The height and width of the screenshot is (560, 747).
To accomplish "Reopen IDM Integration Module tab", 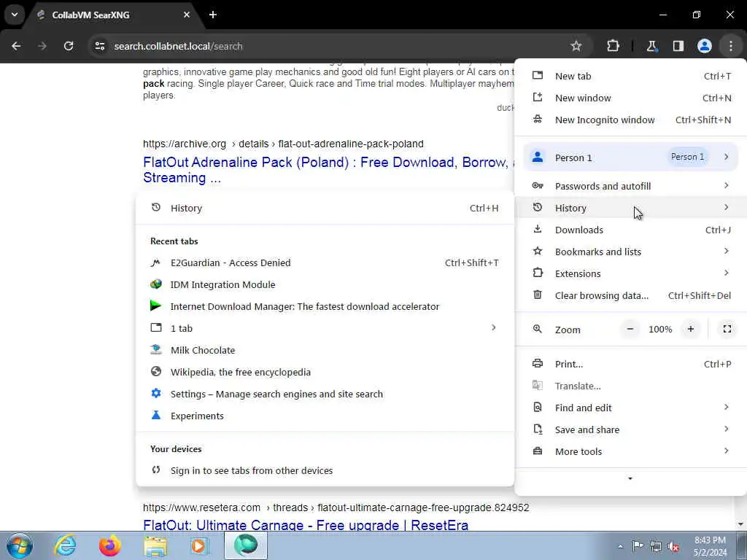I will click(325, 285).
